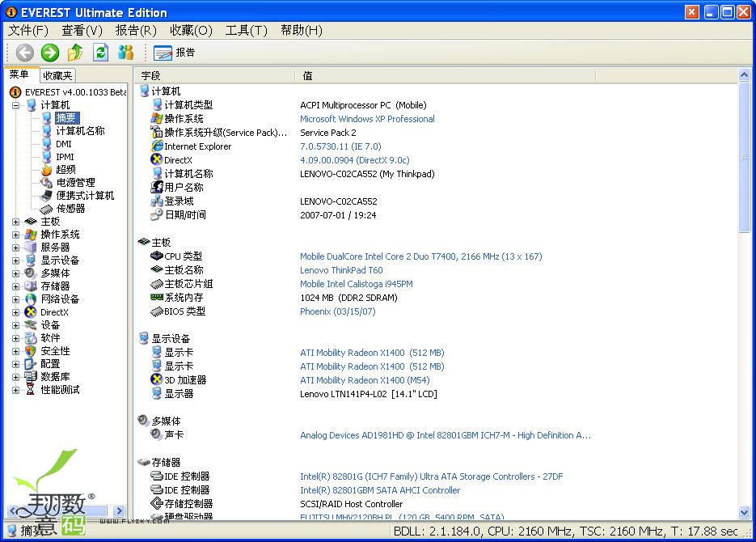Viewport: 756px width, 542px height.
Task: Expand the 网络设备 tree node
Action: point(16,299)
